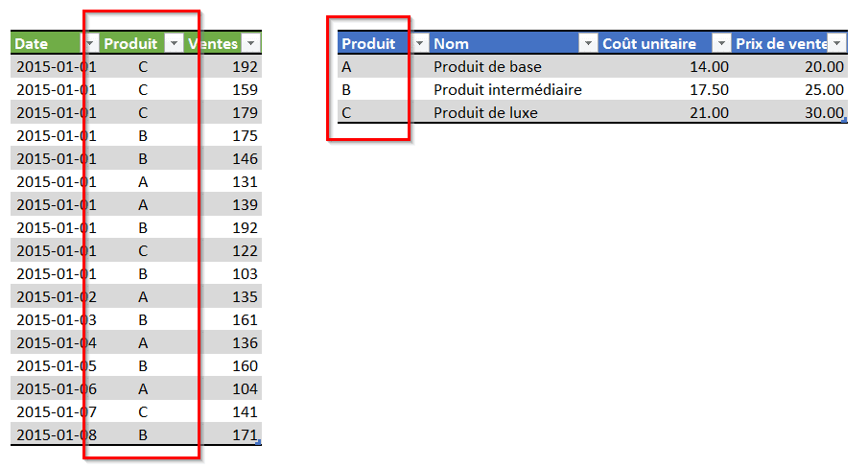Open the Ventes column filter dropdown
The image size is (868, 468).
tap(250, 44)
